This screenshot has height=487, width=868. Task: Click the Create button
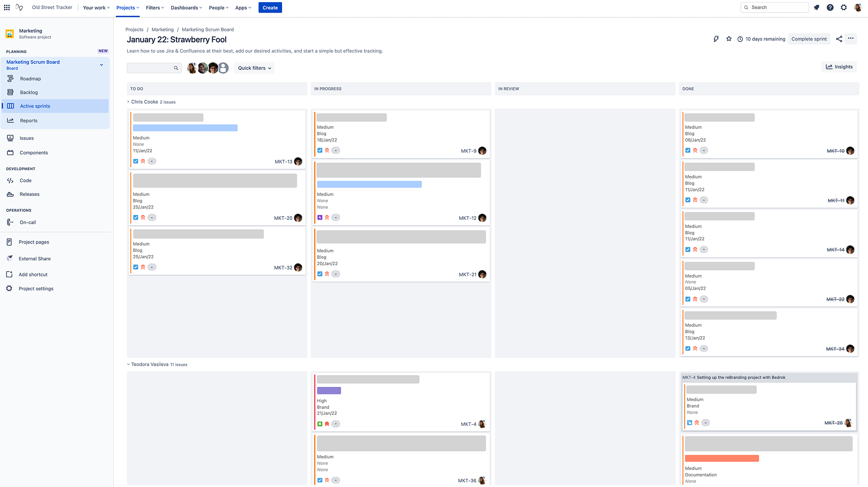pos(270,8)
